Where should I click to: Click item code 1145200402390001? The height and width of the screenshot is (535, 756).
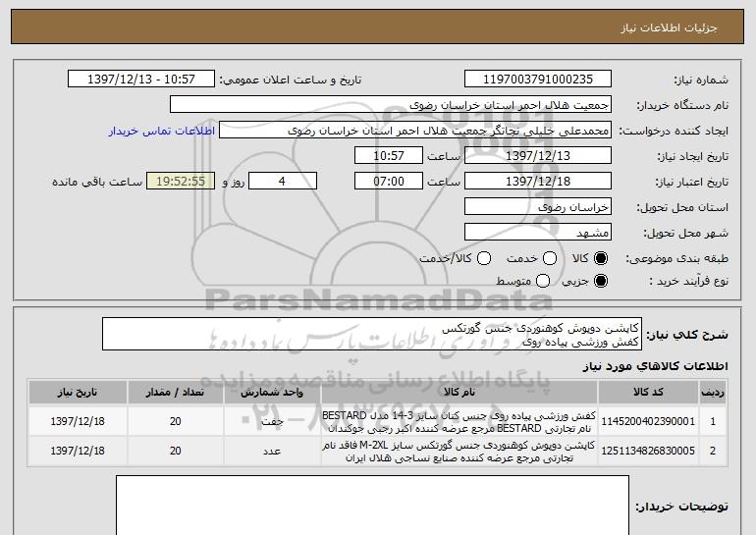click(x=648, y=421)
